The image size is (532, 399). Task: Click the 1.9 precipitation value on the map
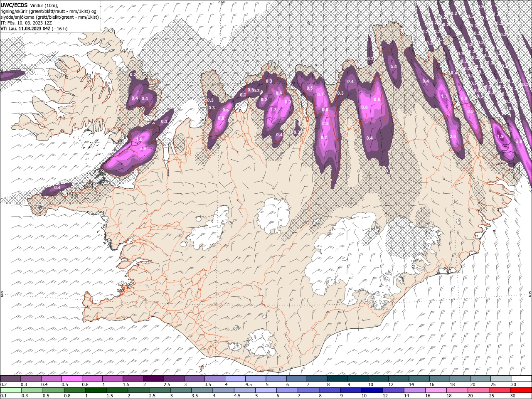click(500, 136)
